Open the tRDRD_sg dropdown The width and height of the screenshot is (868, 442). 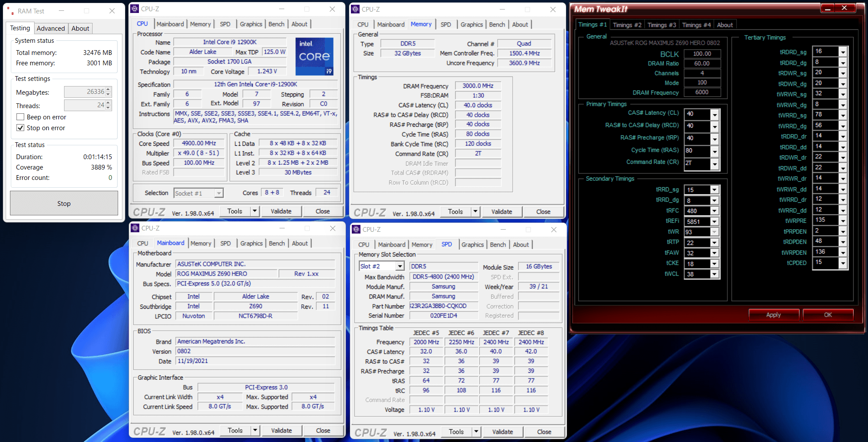(843, 52)
